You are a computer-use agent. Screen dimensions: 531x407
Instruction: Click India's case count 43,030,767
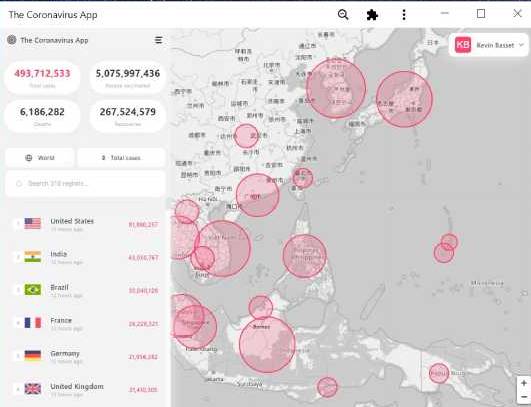[x=143, y=258]
